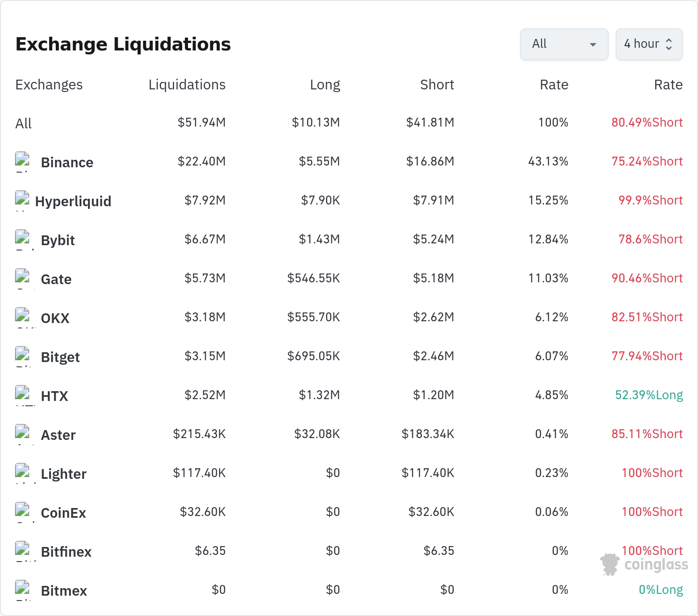Click the Bybit exchange logo icon
Image resolution: width=698 pixels, height=616 pixels.
point(22,239)
